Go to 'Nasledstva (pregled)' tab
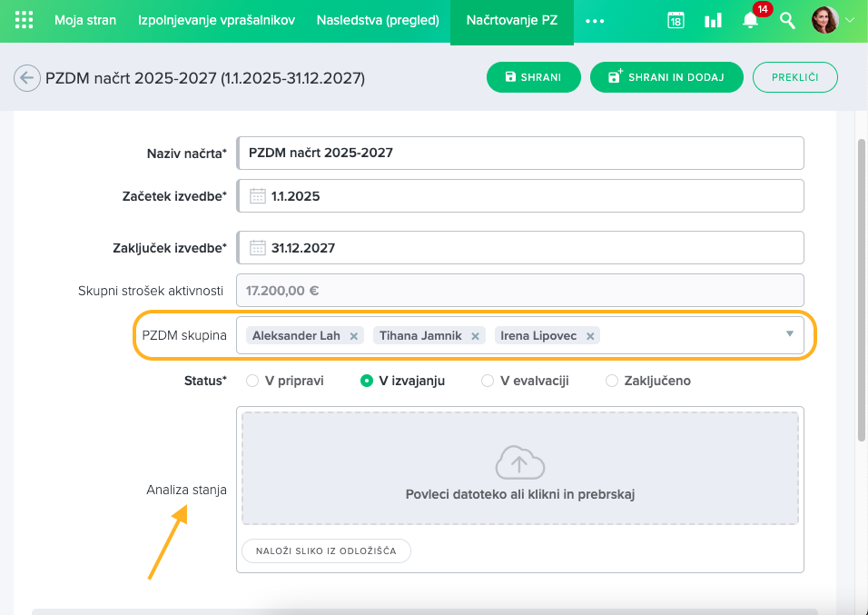This screenshot has width=868, height=615. (378, 20)
